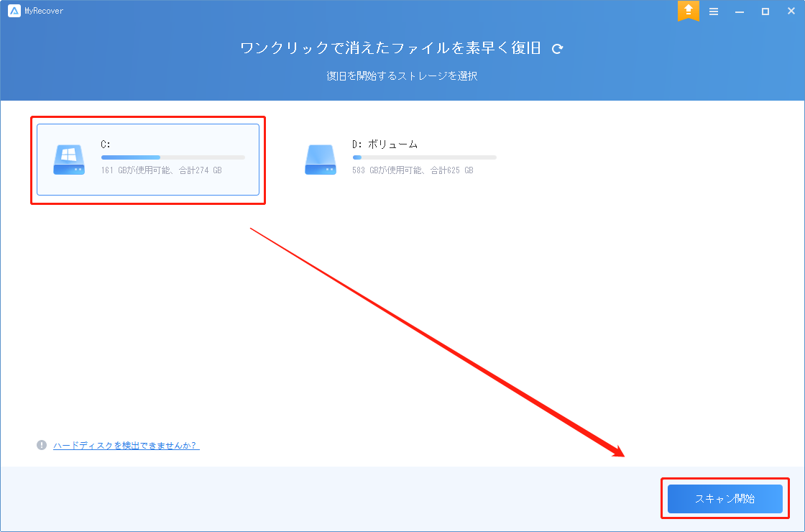Click the gray info icon beside the bottom link
Viewport: 805px width, 532px height.
(42, 445)
